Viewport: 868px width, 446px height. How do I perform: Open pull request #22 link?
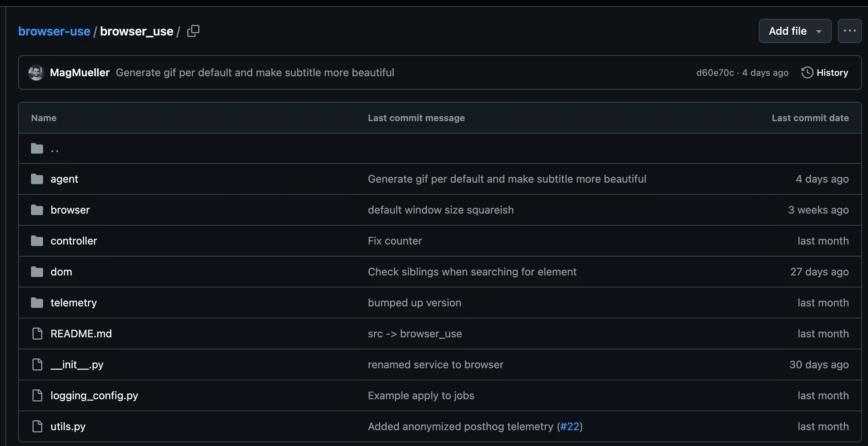pos(570,426)
